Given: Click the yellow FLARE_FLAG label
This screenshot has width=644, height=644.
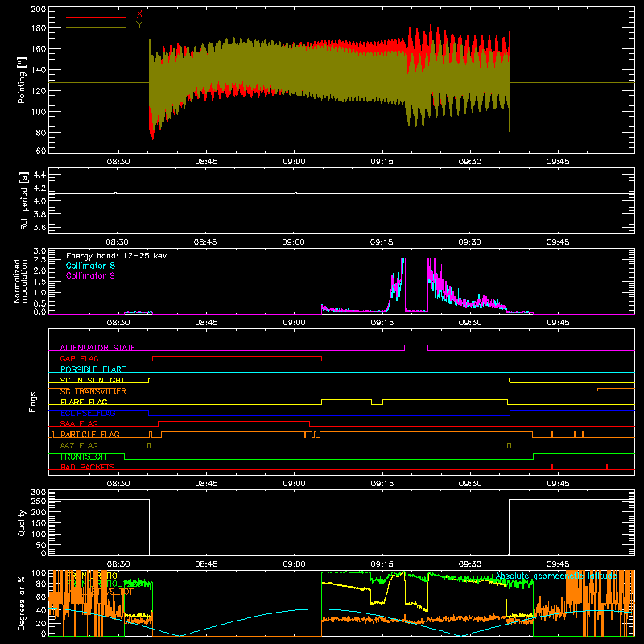Looking at the screenshot, I should point(84,402).
